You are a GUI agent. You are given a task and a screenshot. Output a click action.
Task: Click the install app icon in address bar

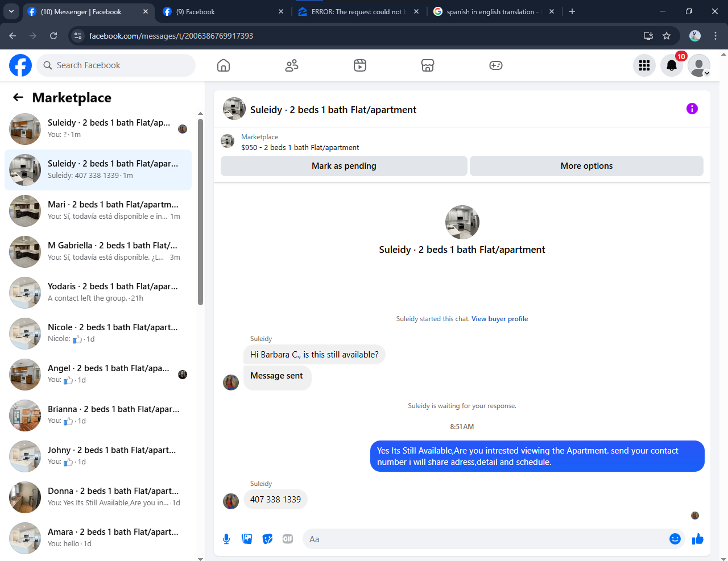pyautogui.click(x=648, y=36)
